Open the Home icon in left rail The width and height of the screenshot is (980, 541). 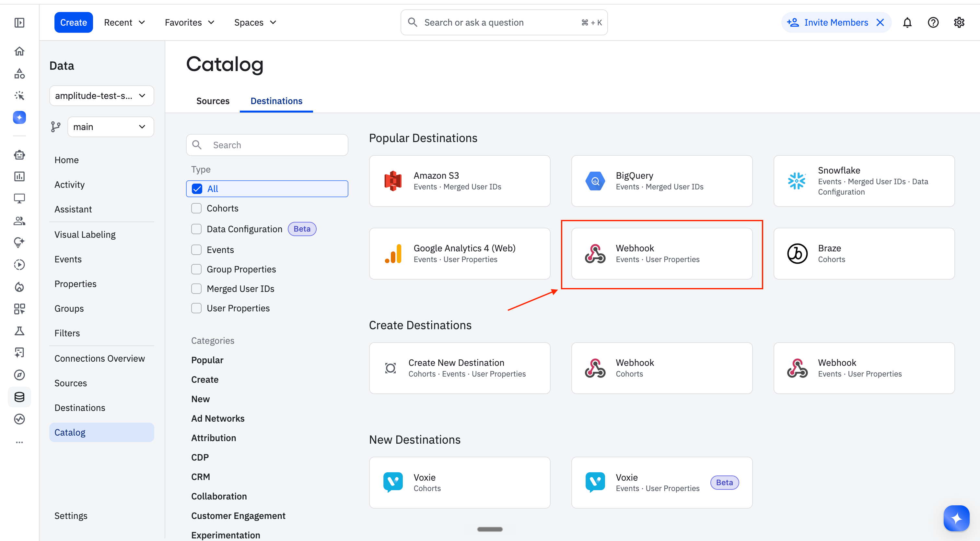(x=19, y=51)
